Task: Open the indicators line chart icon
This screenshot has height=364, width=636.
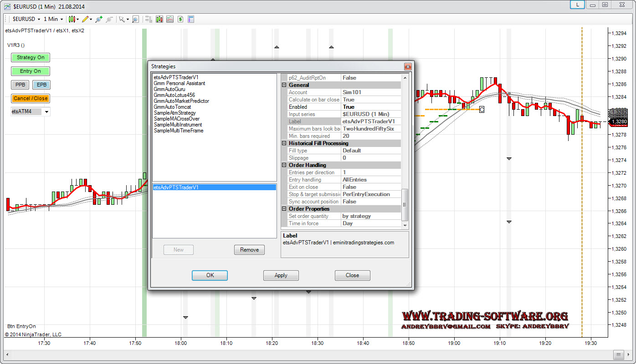Action: 170,19
